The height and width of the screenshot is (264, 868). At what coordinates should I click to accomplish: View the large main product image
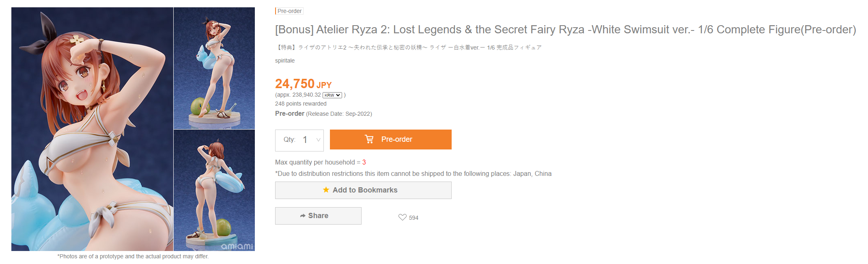pyautogui.click(x=92, y=129)
